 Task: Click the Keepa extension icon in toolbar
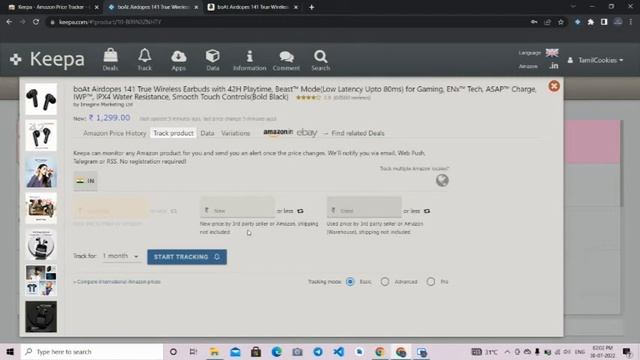click(577, 22)
